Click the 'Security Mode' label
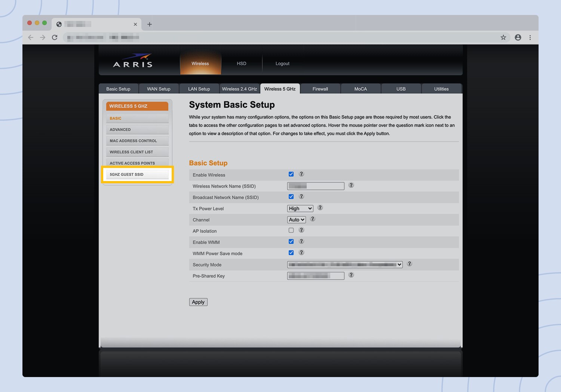Viewport: 561px width, 392px height. (x=207, y=265)
